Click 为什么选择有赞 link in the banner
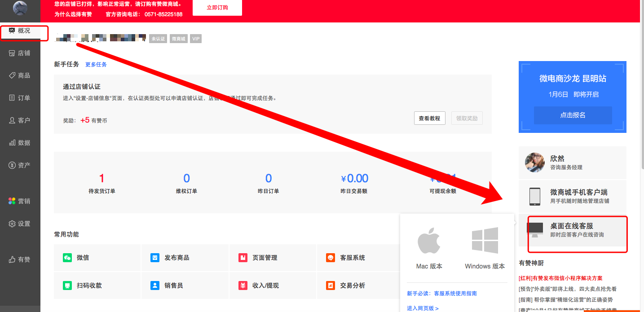This screenshot has height=312, width=644. pos(73,14)
